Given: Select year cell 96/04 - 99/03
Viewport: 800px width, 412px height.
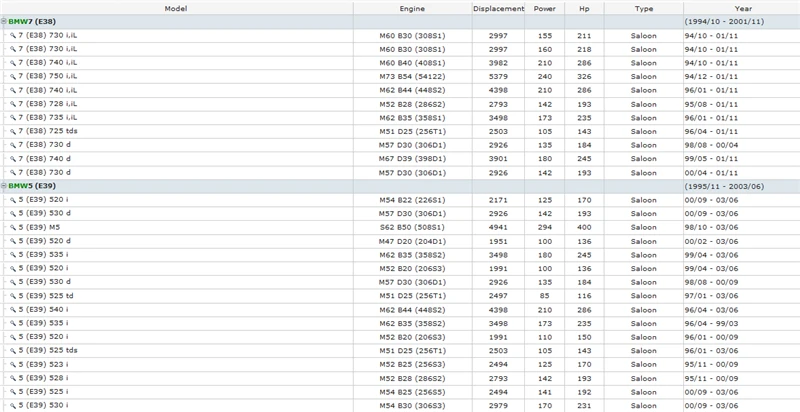Looking at the screenshot, I should [x=711, y=323].
